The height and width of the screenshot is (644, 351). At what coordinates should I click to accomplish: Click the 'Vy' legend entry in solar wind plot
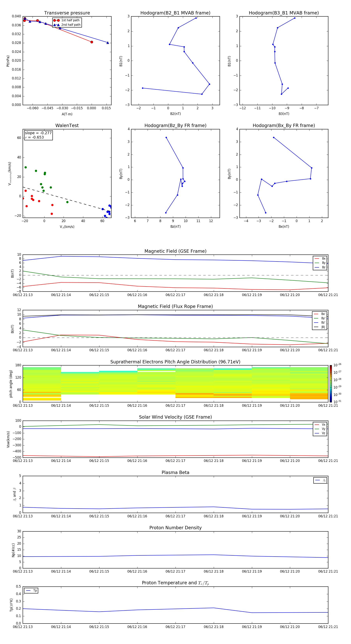pyautogui.click(x=320, y=429)
